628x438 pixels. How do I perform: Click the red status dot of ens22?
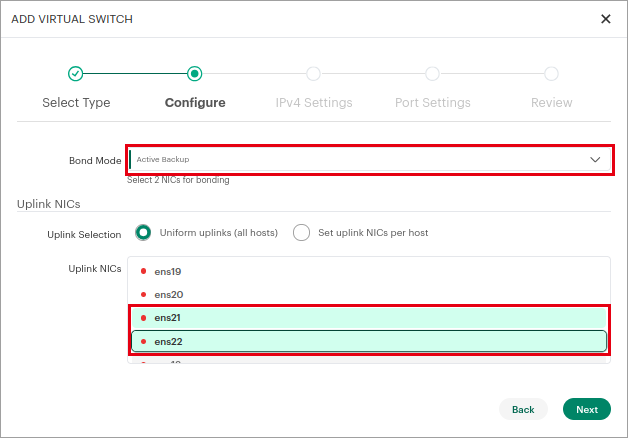point(143,342)
